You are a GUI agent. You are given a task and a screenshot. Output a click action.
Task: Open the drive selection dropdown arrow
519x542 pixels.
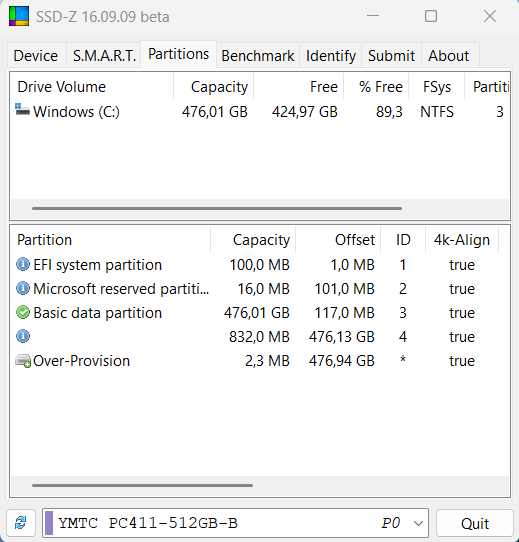(x=418, y=523)
